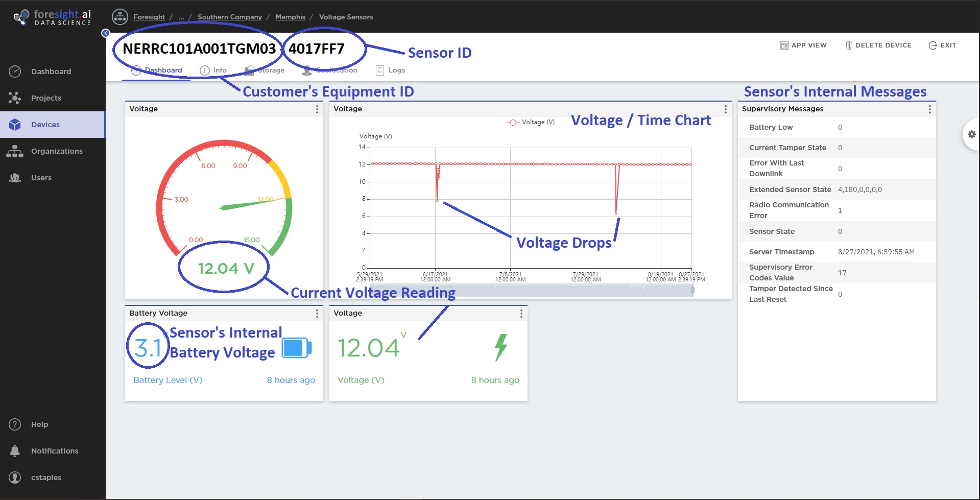
Task: Expand the Supervisory Messages options menu
Action: 929,109
